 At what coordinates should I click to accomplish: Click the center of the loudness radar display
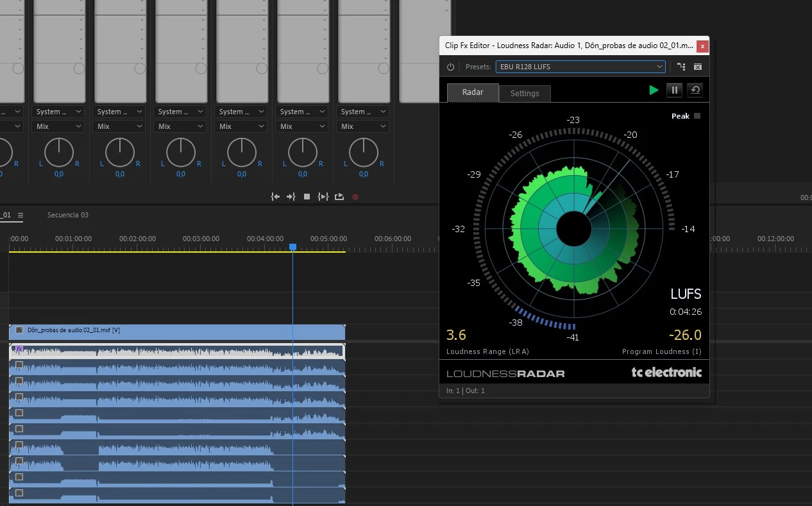[x=574, y=230]
